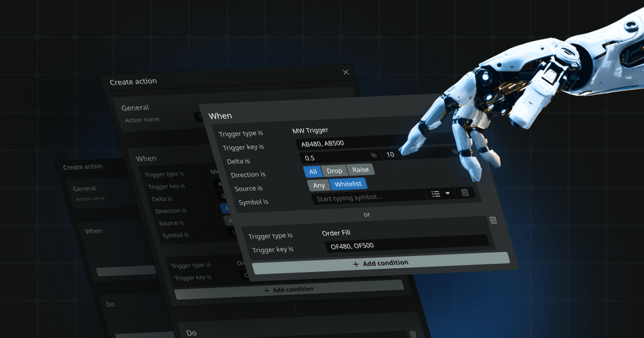Screen dimensions: 644x338
Task: Click Add condition in front When panel
Action: 380,263
